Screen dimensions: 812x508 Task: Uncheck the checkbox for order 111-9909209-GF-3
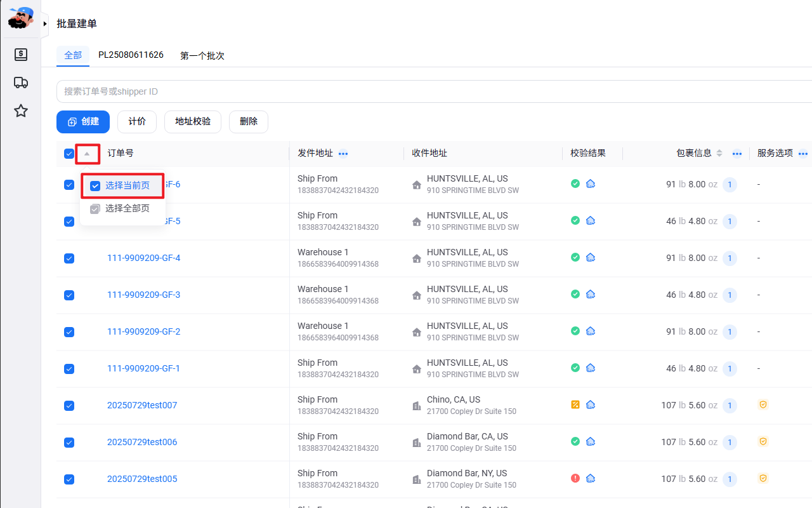click(x=69, y=295)
